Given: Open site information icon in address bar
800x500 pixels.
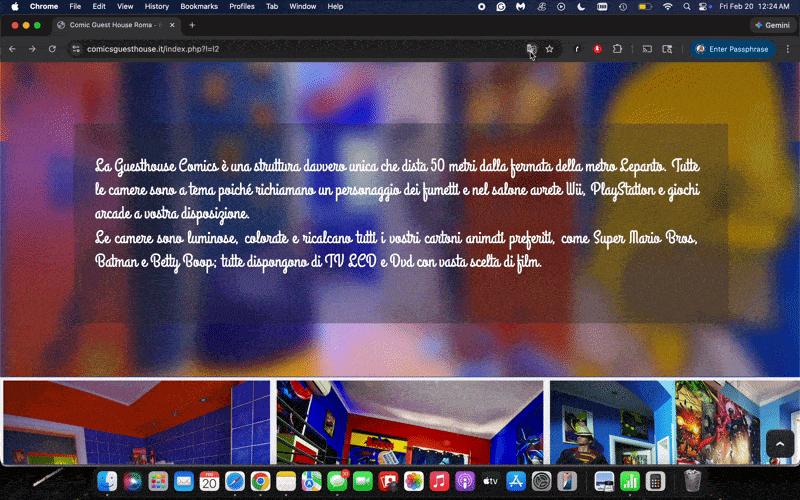Looking at the screenshot, I should click(76, 49).
